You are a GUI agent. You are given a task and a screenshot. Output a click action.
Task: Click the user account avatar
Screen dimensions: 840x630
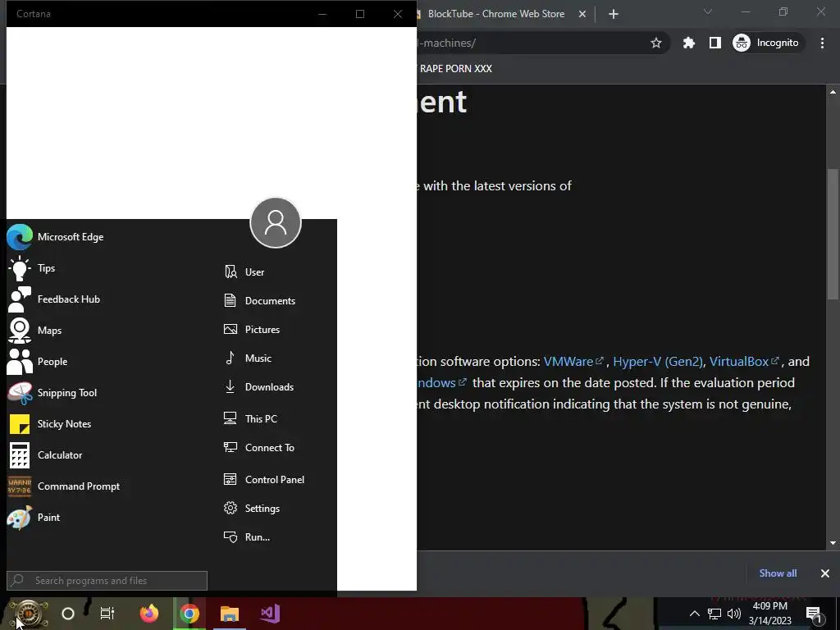tap(276, 222)
